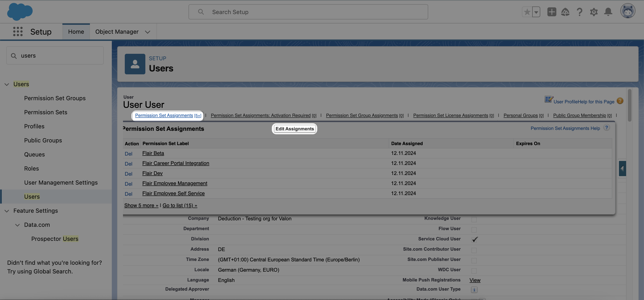Open the favorites list dropdown arrow
This screenshot has width=644, height=300.
[536, 12]
